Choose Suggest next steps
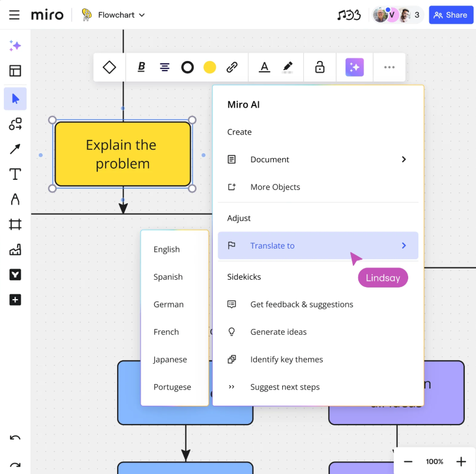 [x=318, y=387]
